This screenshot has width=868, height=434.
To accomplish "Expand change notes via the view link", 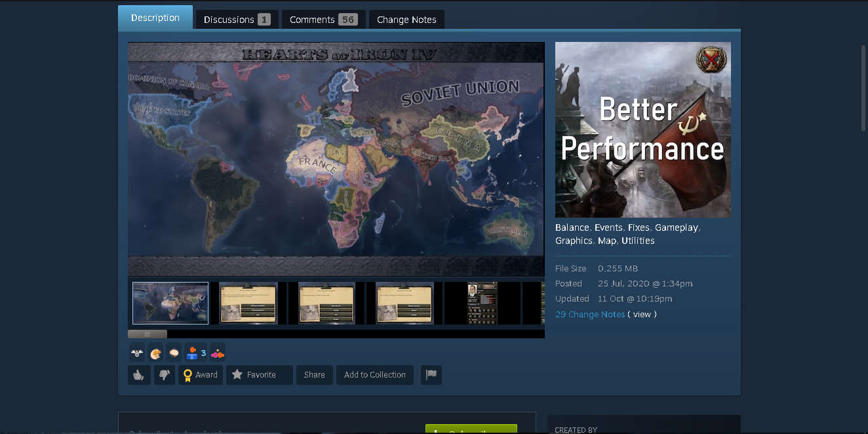I will pyautogui.click(x=642, y=314).
